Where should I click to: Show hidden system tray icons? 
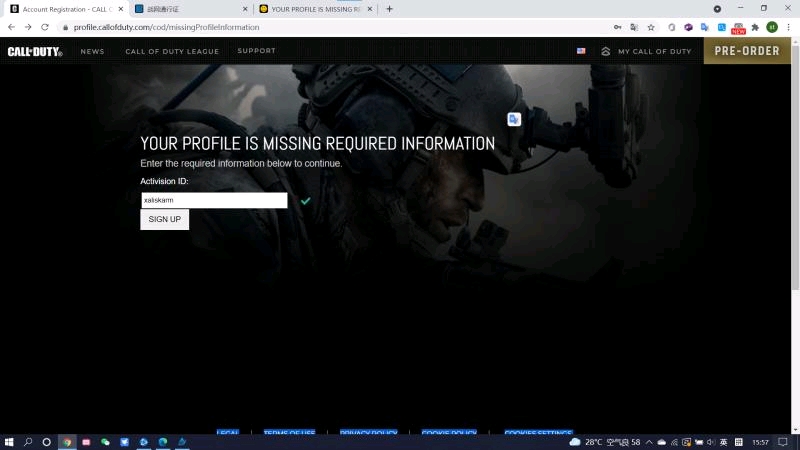pos(649,442)
